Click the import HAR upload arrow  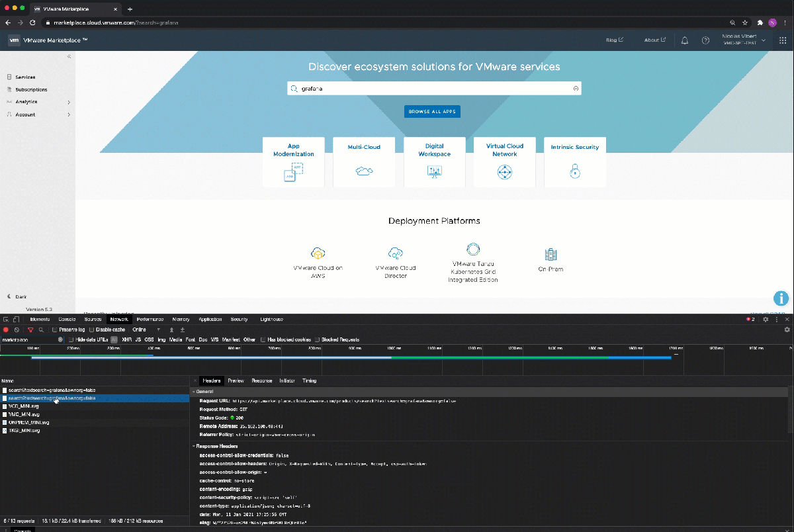171,330
